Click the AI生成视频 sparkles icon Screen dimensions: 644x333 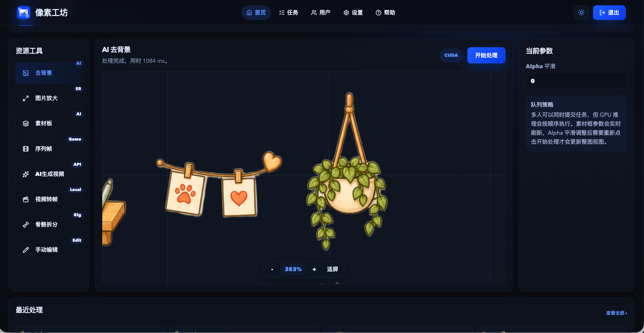point(26,174)
